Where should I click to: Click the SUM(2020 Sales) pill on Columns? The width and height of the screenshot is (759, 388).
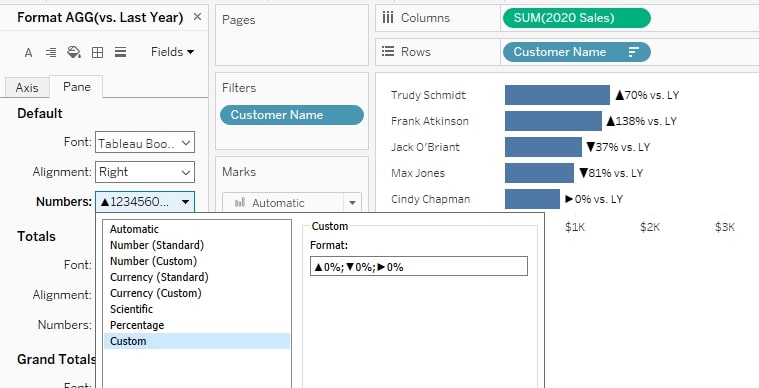pyautogui.click(x=577, y=18)
